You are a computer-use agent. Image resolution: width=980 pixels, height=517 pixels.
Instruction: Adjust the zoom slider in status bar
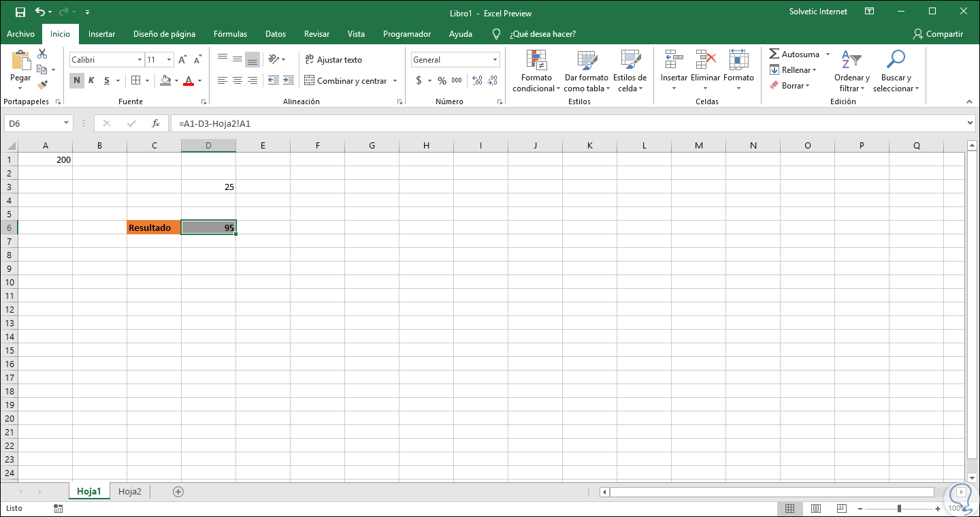[900, 508]
